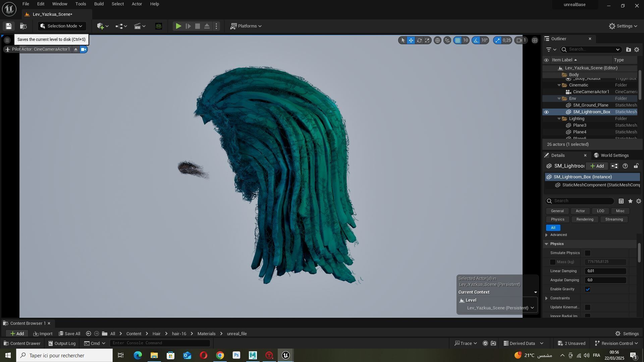Click Save All in Content Browser

click(69, 334)
